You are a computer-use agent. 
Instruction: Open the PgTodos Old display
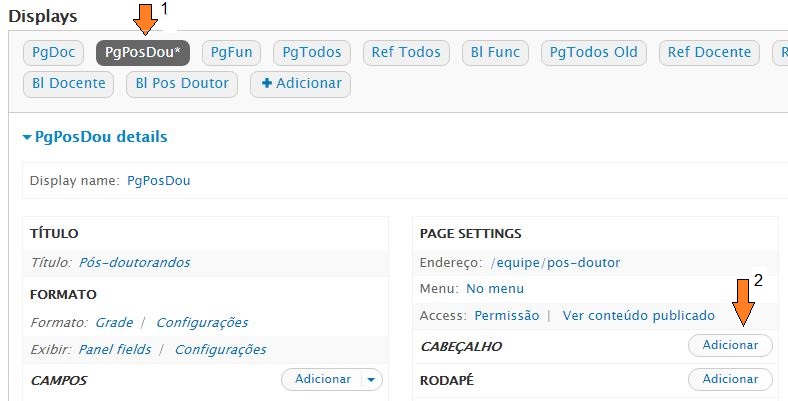click(x=594, y=53)
